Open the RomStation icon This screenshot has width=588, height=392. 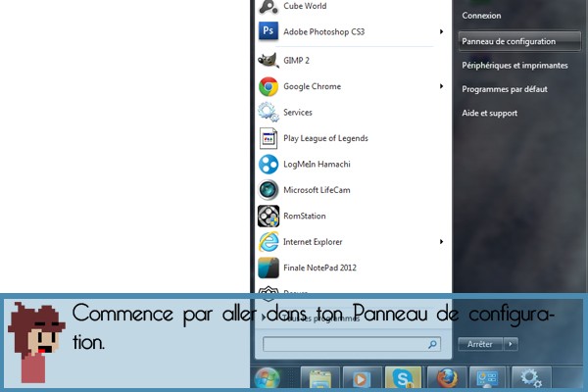pyautogui.click(x=269, y=216)
